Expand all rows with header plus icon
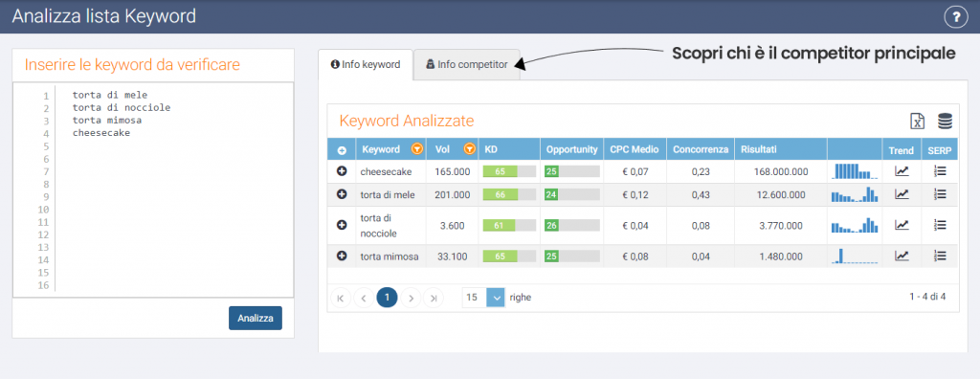The height and width of the screenshot is (379, 980). coord(342,150)
